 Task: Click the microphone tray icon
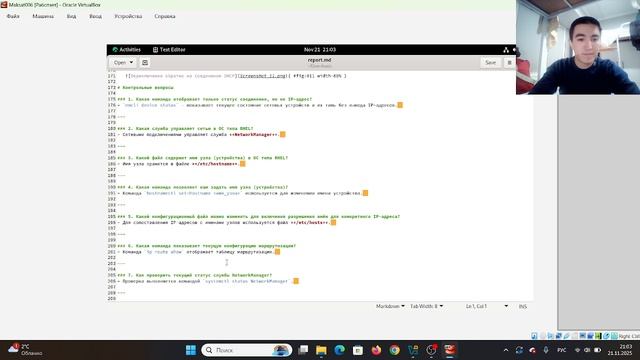pos(546,350)
